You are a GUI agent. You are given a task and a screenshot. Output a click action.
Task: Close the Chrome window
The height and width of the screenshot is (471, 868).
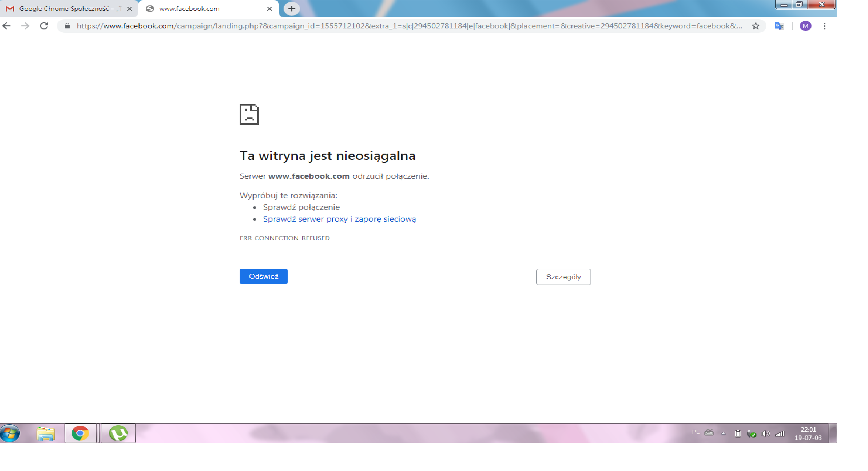click(821, 4)
